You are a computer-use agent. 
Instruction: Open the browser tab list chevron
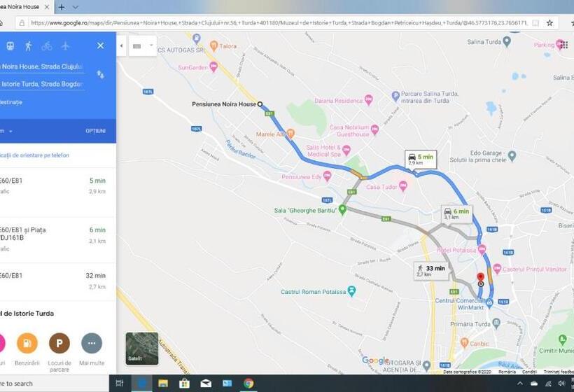tap(76, 7)
